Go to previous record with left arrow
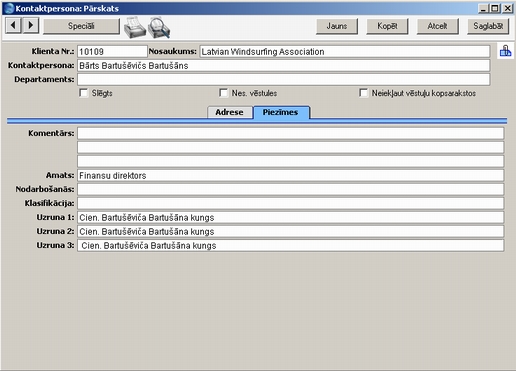This screenshot has width=516, height=371. 14,25
